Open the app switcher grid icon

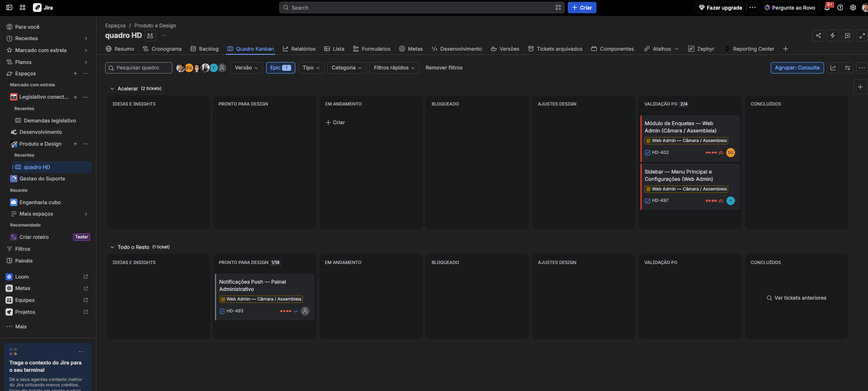22,8
